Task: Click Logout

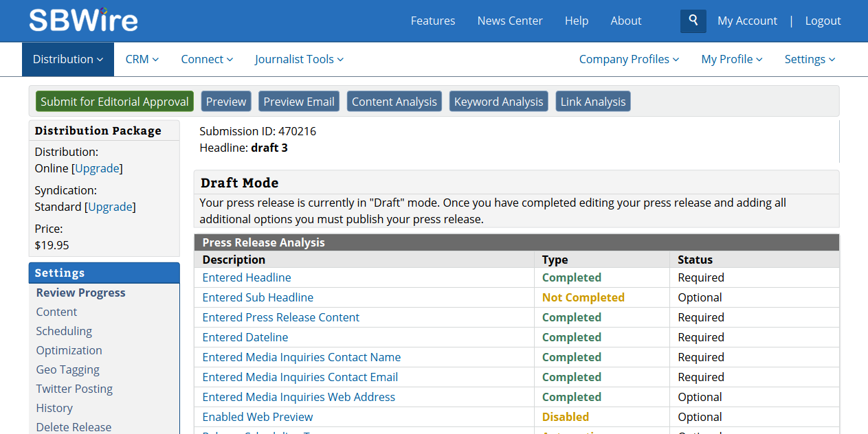Action: click(823, 21)
